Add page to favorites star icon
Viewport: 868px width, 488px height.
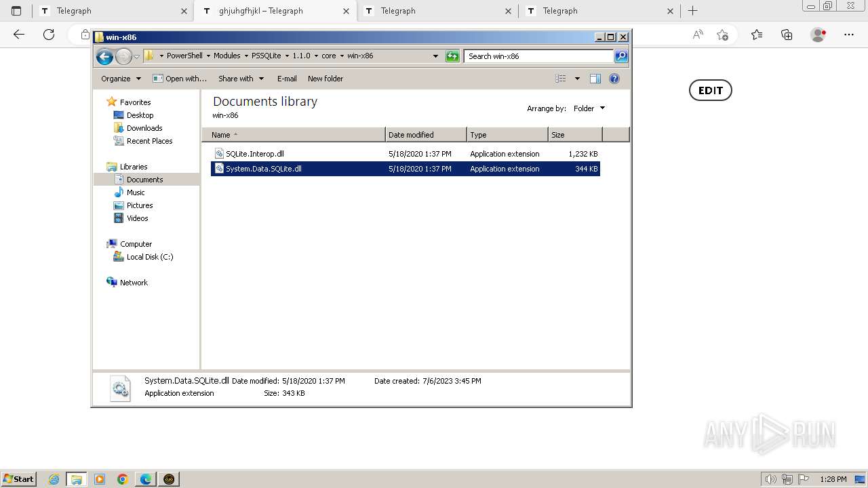[722, 35]
